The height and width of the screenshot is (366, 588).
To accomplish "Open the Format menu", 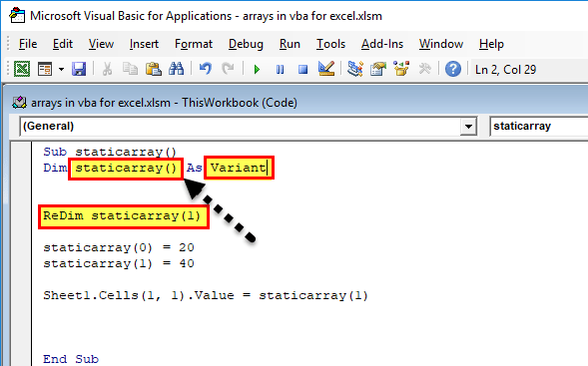I will tap(194, 44).
